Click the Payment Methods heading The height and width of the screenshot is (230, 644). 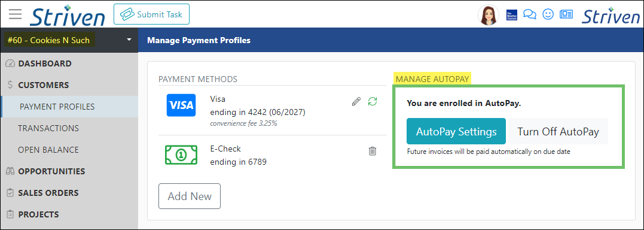[198, 79]
